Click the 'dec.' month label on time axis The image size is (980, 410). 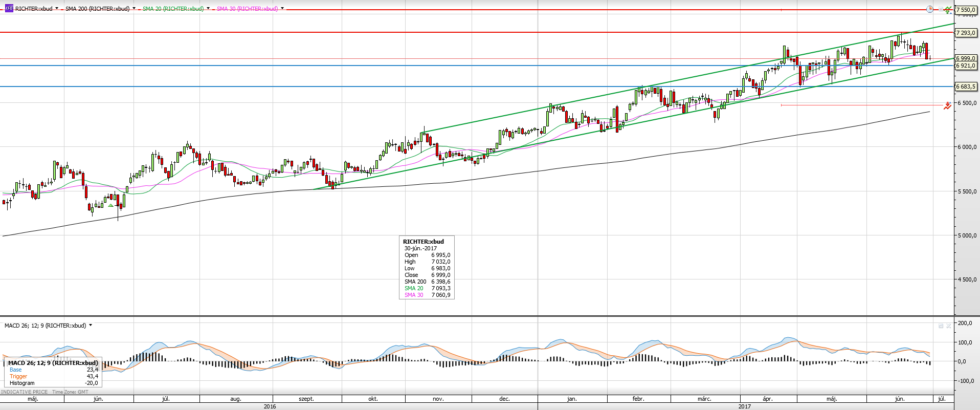click(504, 399)
